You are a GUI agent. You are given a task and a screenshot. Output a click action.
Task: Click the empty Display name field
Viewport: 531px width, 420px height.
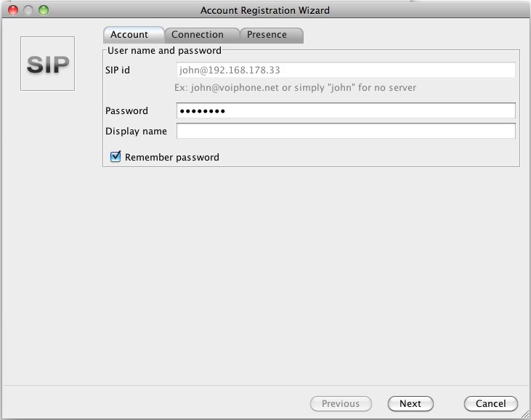coord(346,132)
